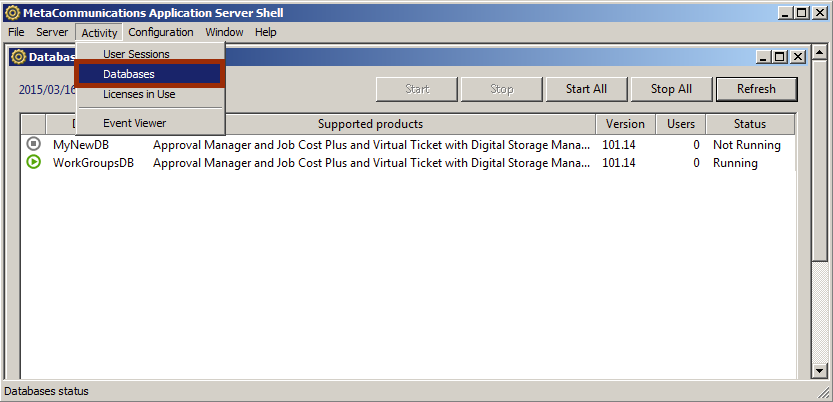The image size is (833, 402).
Task: Click the disabled Start button
Action: click(x=417, y=89)
